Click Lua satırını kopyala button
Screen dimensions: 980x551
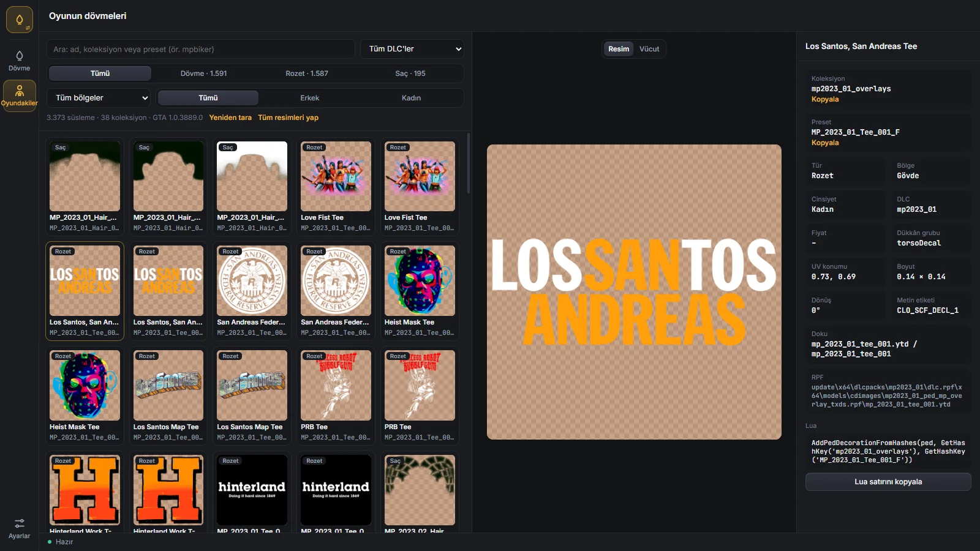[x=888, y=482]
